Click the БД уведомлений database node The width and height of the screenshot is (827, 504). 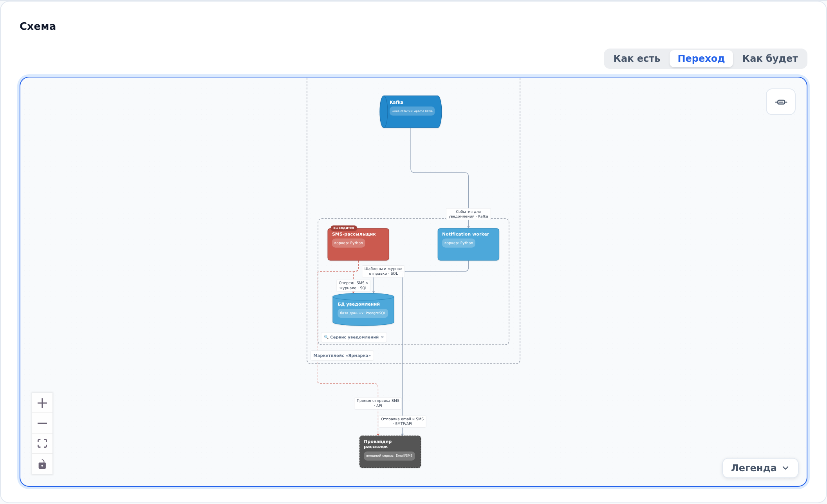(363, 310)
